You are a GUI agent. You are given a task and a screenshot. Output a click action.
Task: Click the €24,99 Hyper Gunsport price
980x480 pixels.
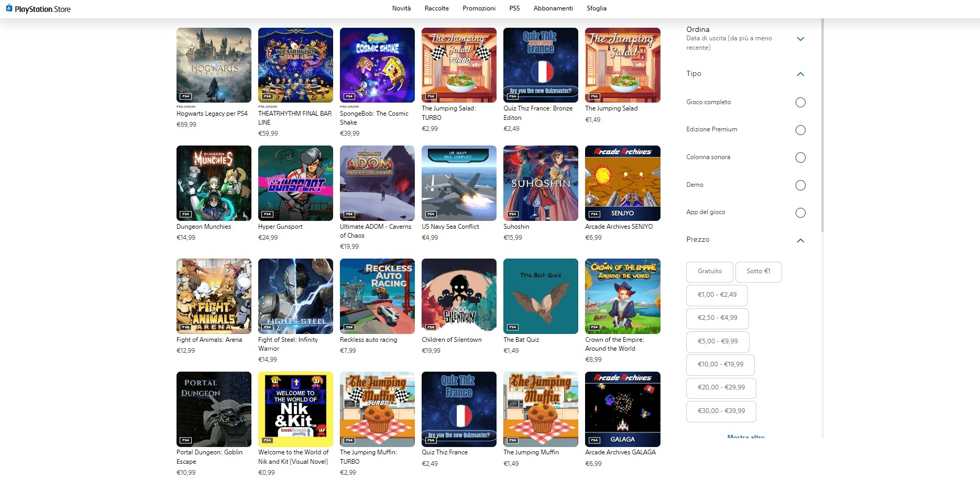pyautogui.click(x=268, y=238)
